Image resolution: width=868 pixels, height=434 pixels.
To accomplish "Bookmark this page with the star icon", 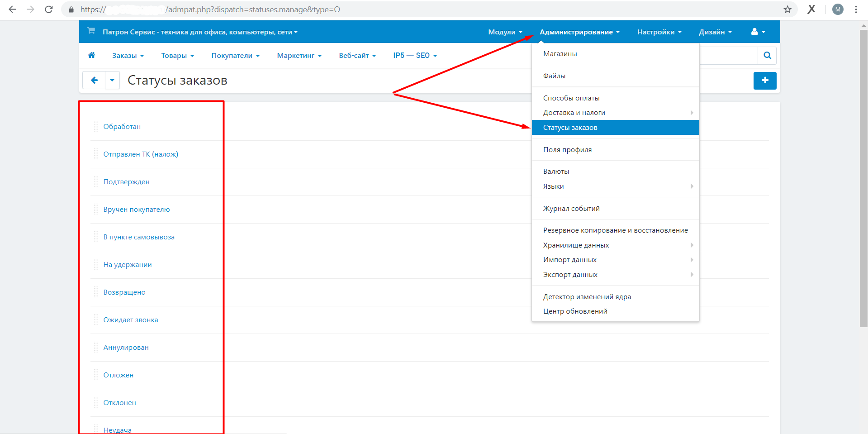I will (787, 9).
